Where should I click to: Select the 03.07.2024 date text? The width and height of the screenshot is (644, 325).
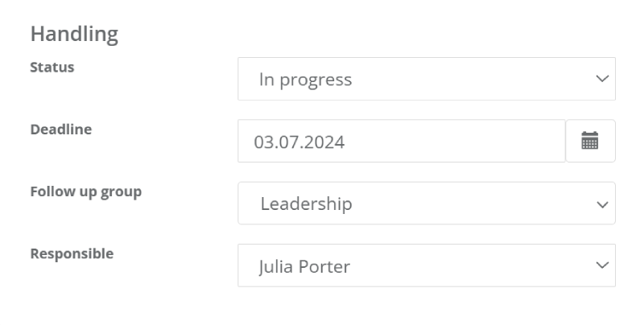coord(299,142)
